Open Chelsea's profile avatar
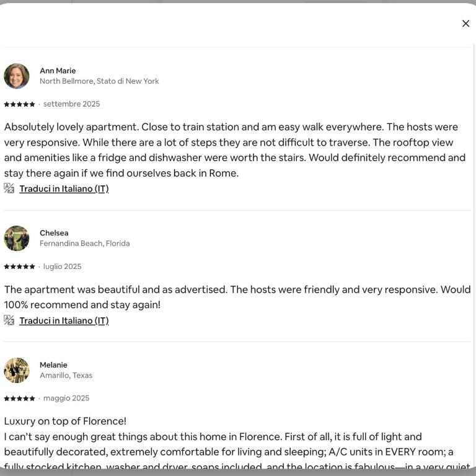Viewport: 476px width, 476px height. coord(17,238)
